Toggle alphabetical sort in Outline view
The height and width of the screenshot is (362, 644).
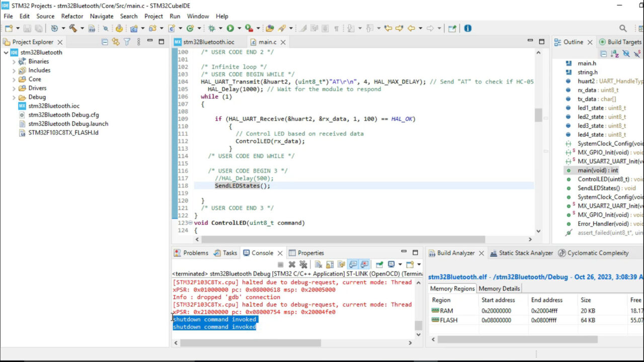(x=615, y=53)
